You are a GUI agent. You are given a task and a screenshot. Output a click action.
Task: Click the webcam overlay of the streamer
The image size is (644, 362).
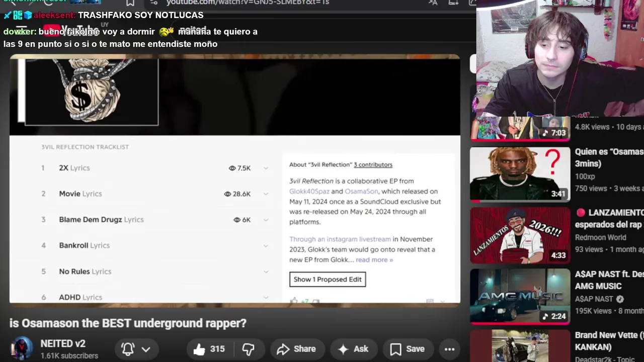pos(560,58)
